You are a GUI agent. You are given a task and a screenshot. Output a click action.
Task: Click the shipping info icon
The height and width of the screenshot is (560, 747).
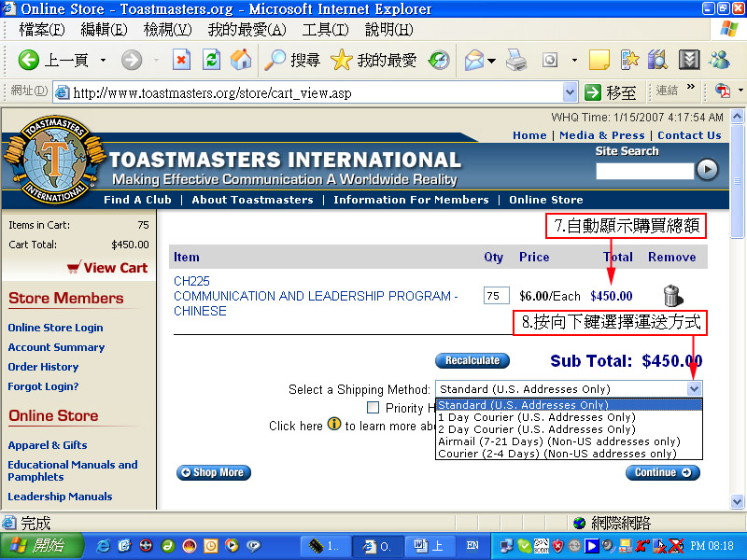pos(334,425)
